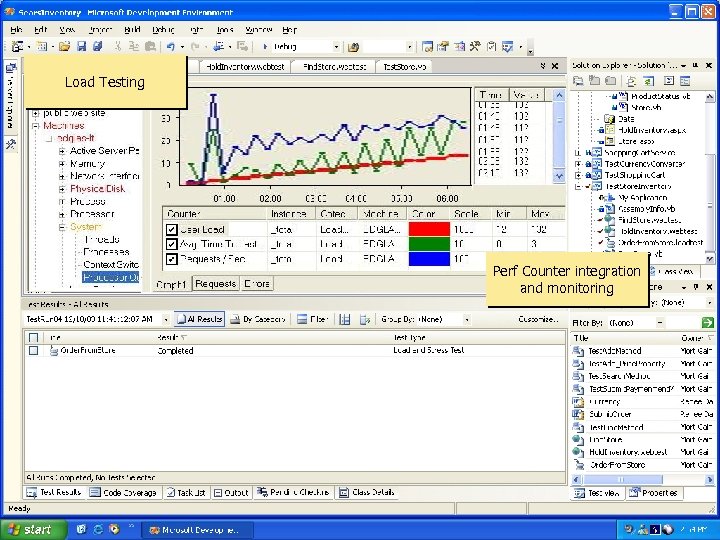This screenshot has height=540, width=720.
Task: Open the Filter By (None) dropdown in Test View
Action: click(660, 323)
